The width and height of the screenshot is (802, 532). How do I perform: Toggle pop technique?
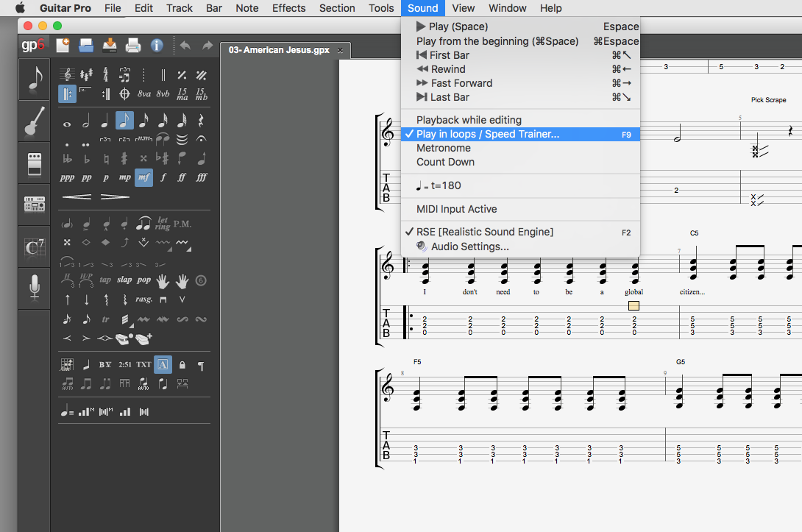[x=143, y=280]
